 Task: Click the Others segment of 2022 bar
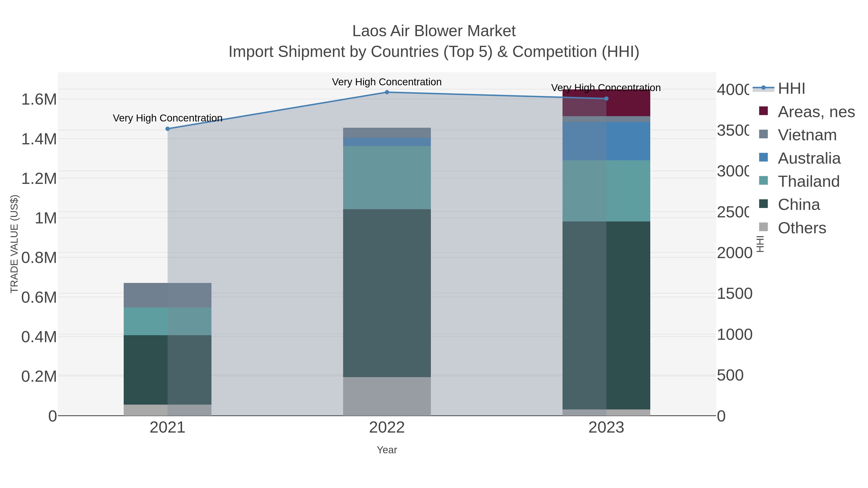coord(387,396)
